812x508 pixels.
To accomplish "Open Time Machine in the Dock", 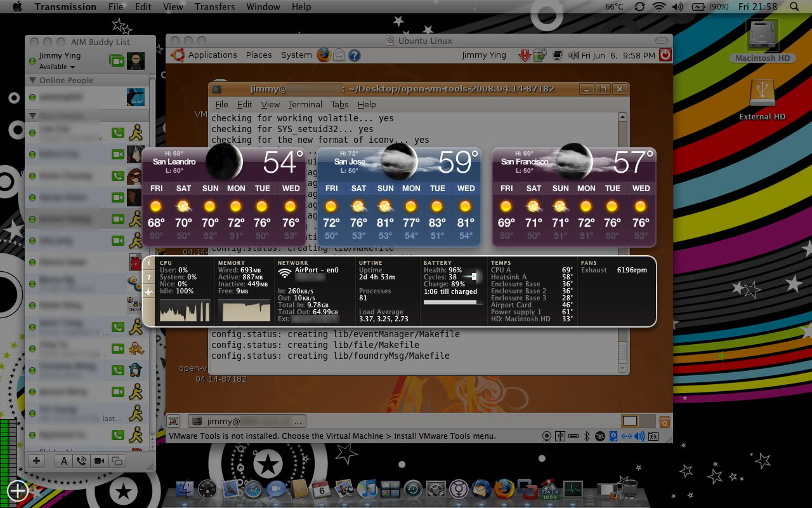I will 413,490.
